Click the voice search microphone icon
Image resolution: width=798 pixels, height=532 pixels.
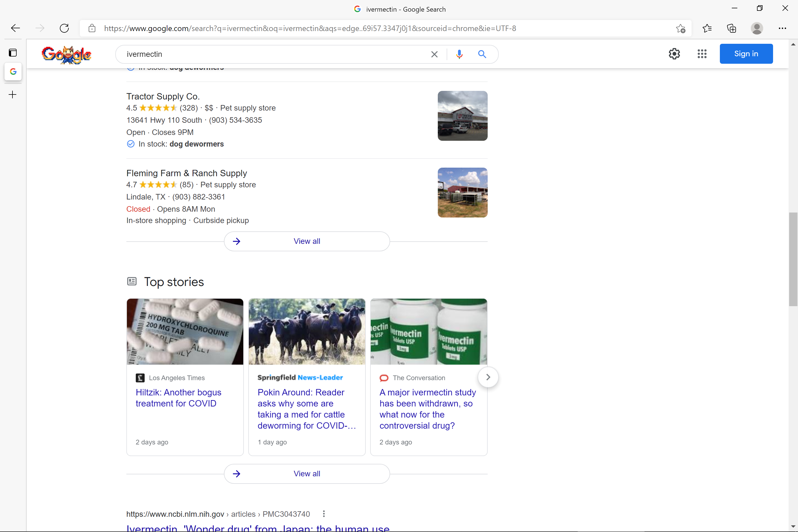[x=459, y=54]
